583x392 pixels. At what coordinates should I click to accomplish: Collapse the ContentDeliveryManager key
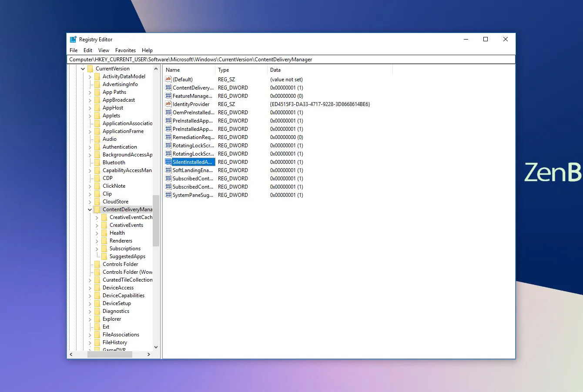click(90, 209)
